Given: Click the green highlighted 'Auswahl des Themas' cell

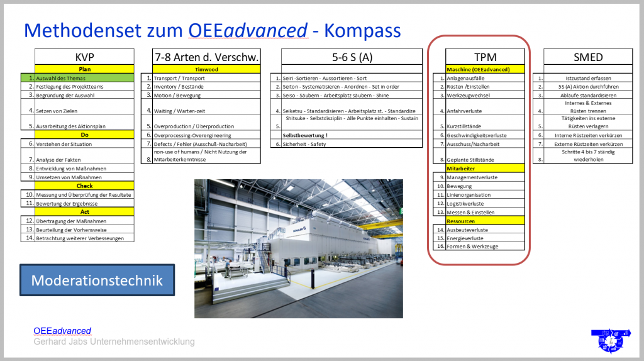Looking at the screenshot, I should pyautogui.click(x=84, y=78).
